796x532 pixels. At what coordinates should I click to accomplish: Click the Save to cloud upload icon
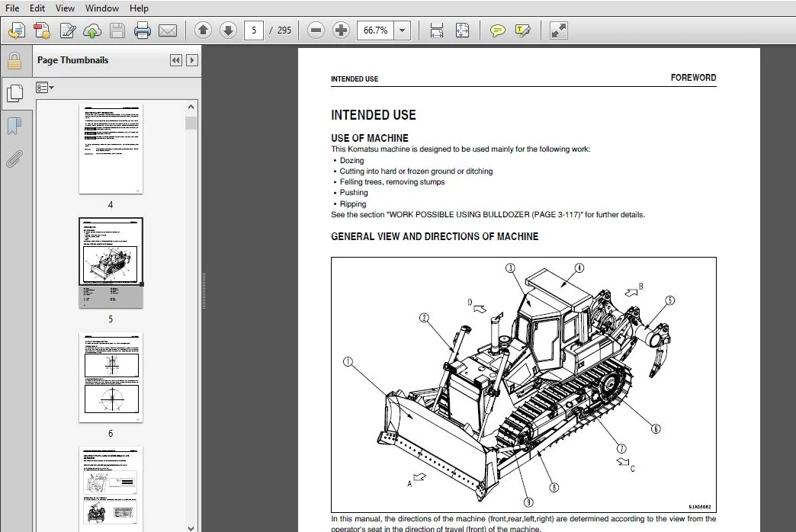92,30
